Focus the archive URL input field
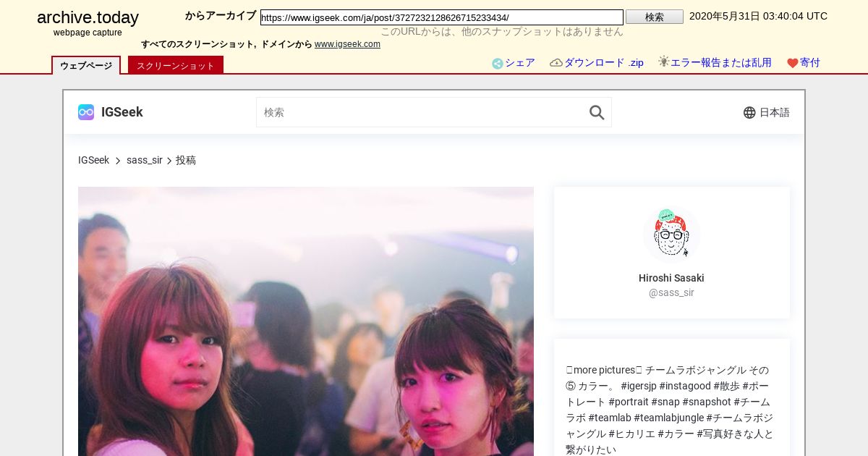 tap(442, 17)
